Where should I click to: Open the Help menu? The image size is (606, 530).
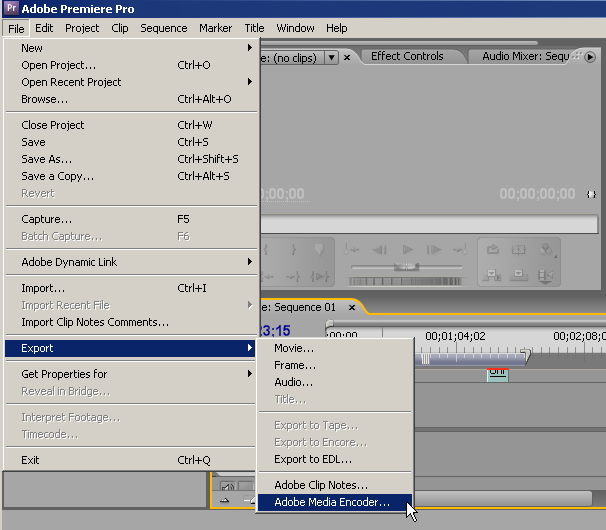coord(337,28)
